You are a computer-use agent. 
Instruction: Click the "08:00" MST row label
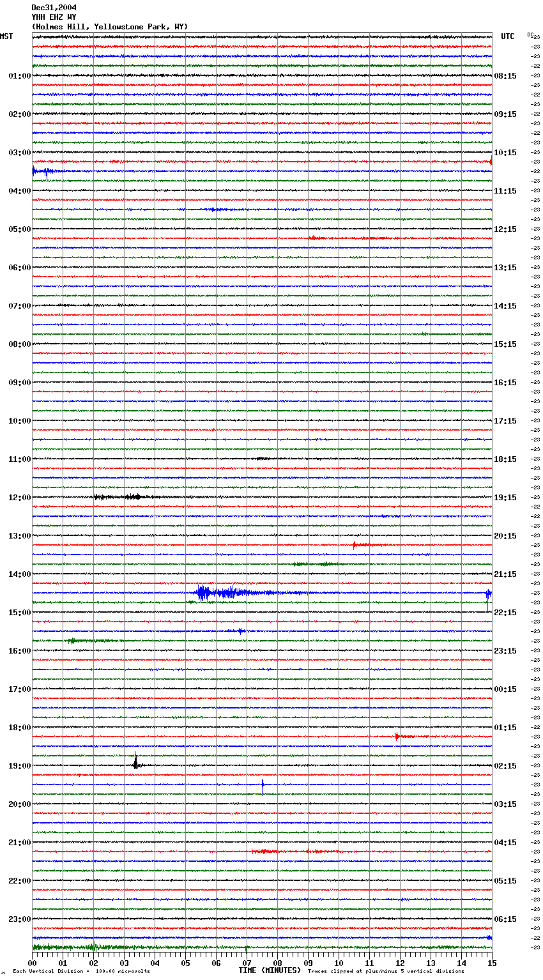click(20, 344)
